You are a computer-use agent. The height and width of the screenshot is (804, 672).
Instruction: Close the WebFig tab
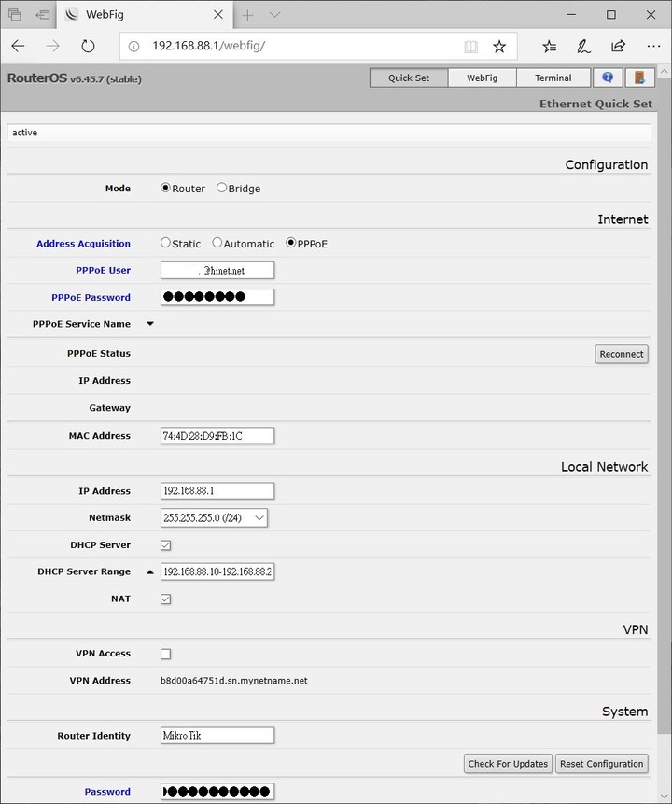coord(218,14)
